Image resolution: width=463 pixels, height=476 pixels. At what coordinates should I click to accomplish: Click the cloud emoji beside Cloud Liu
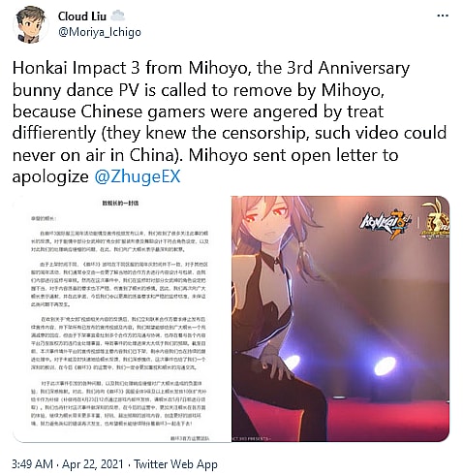tap(118, 16)
